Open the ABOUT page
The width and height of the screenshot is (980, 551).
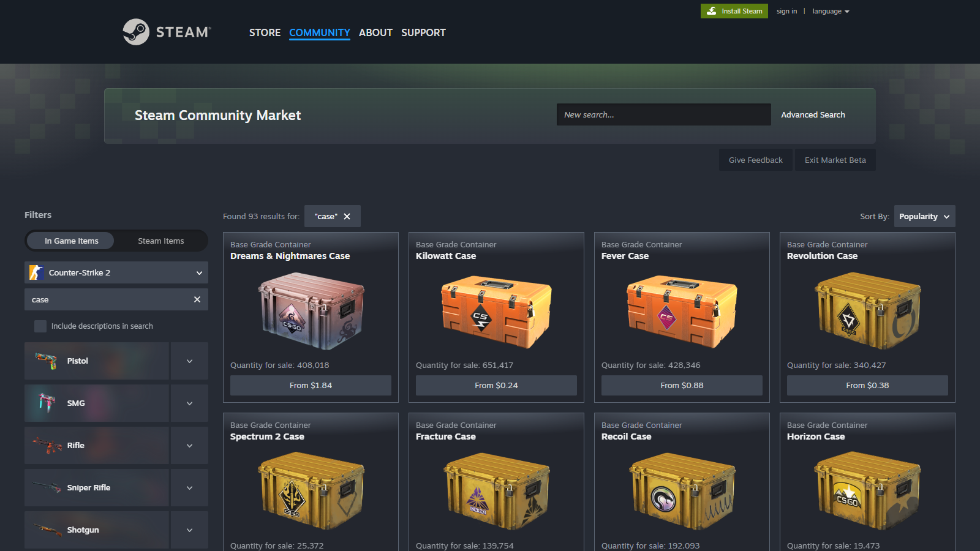tap(375, 32)
